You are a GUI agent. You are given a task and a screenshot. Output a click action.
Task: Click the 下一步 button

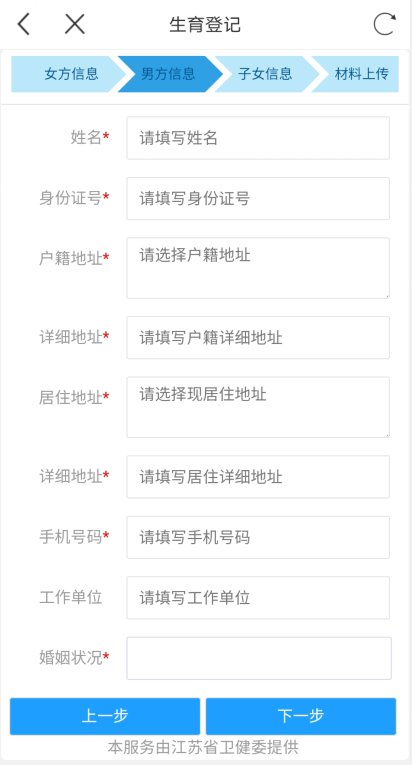(x=301, y=716)
